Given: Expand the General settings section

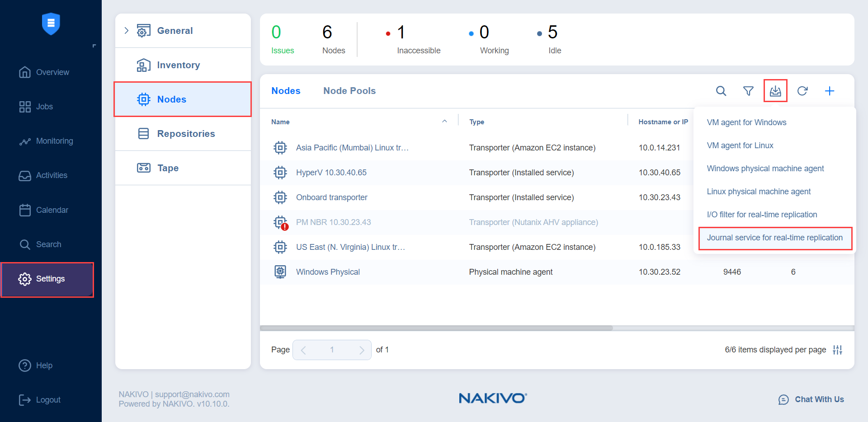Looking at the screenshot, I should (x=127, y=31).
